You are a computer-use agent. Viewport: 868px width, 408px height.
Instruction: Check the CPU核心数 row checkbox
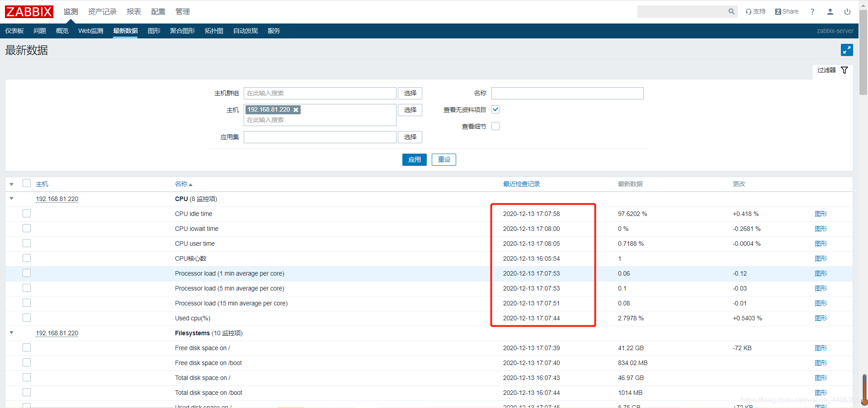click(x=27, y=258)
